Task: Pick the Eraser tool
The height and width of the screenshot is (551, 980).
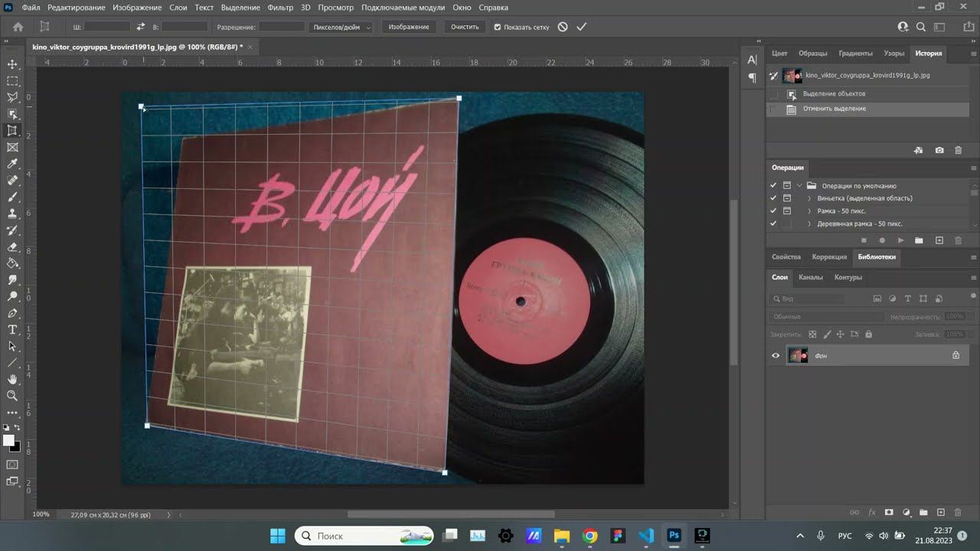Action: tap(12, 247)
